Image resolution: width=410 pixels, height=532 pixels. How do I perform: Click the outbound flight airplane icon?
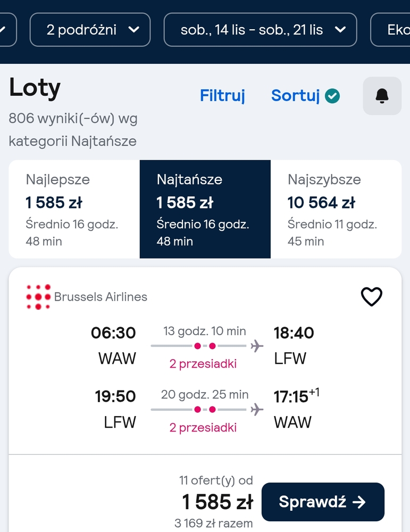pyautogui.click(x=257, y=346)
